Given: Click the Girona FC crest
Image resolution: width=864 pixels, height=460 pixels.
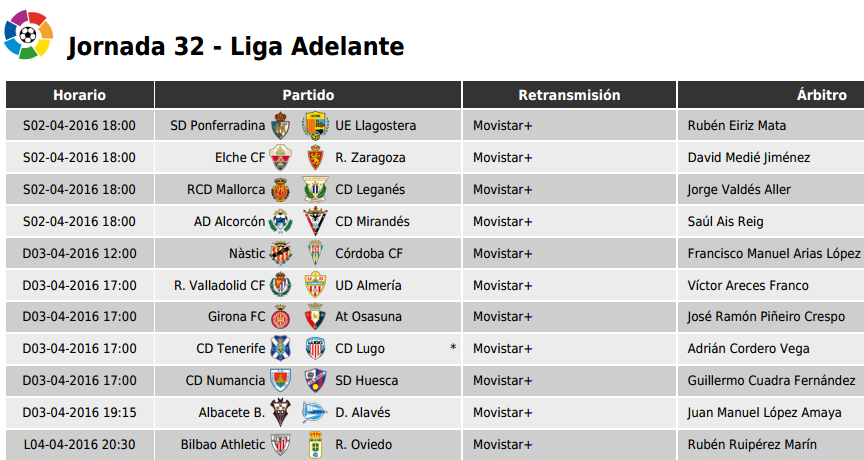Looking at the screenshot, I should point(281,317).
